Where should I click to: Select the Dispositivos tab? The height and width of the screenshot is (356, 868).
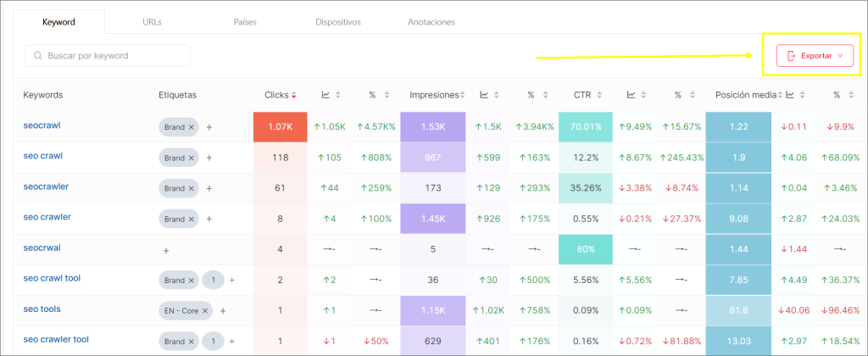pos(337,22)
